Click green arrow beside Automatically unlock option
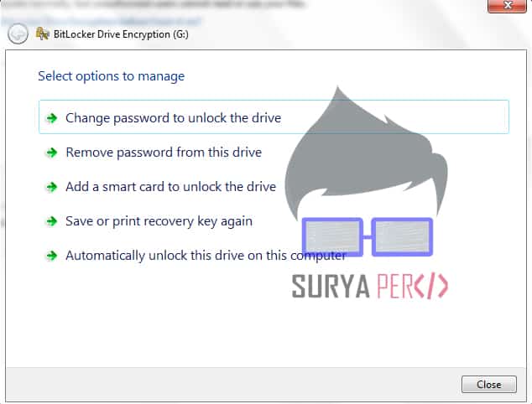This screenshot has width=532, height=404. [x=51, y=256]
